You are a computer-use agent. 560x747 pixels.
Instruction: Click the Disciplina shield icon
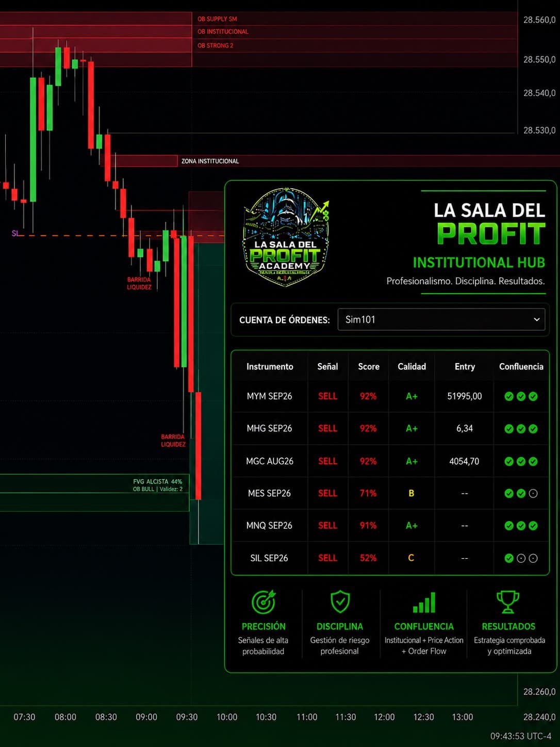[340, 602]
